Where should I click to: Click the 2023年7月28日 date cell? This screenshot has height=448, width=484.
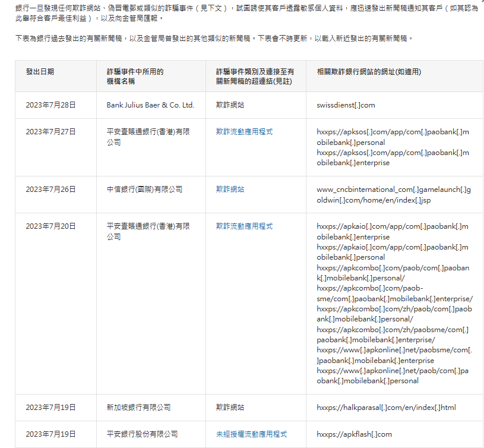(50, 105)
